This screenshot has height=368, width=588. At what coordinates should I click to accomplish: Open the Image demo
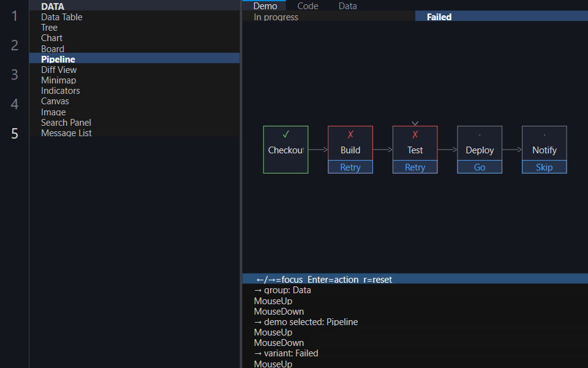(134, 112)
